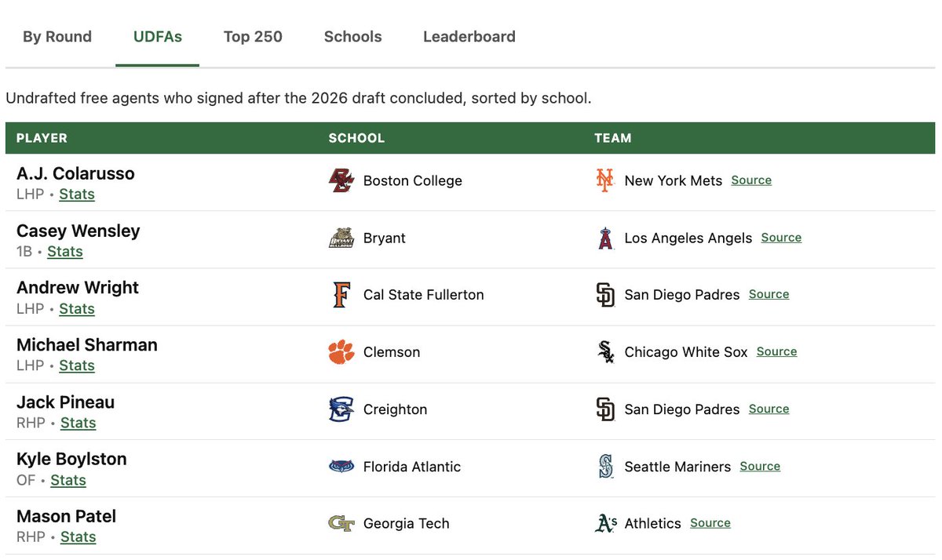Click the Clemson tiger paw logo
942x560 pixels.
point(341,352)
